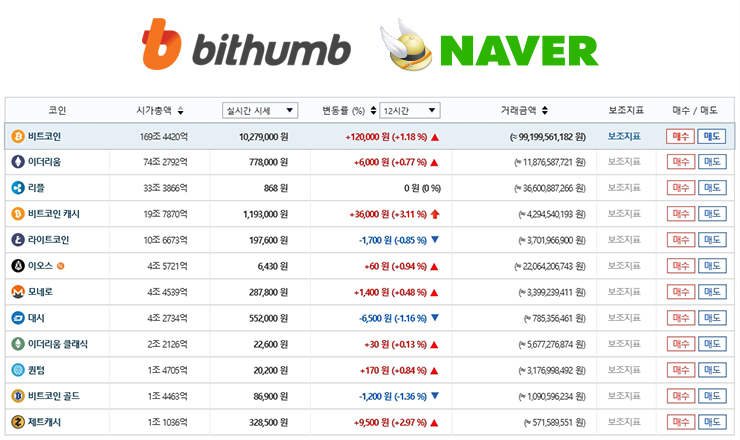Click the 시가총액 column header label

[154, 110]
